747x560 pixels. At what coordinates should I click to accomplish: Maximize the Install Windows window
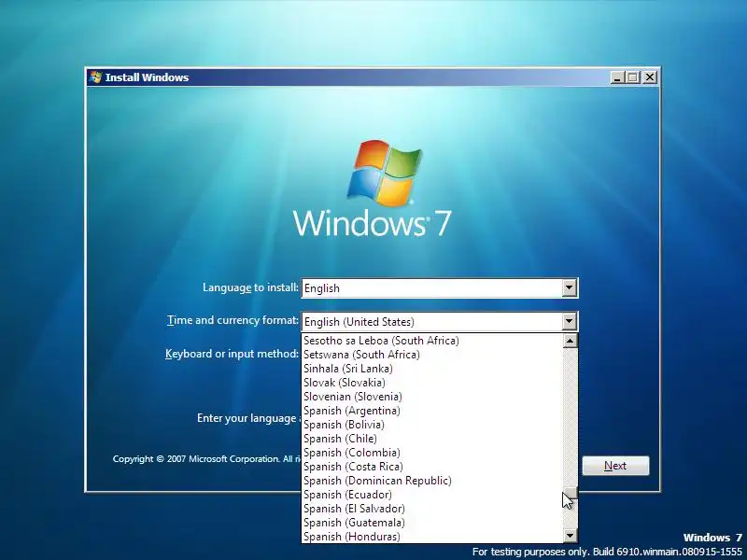[x=633, y=77]
